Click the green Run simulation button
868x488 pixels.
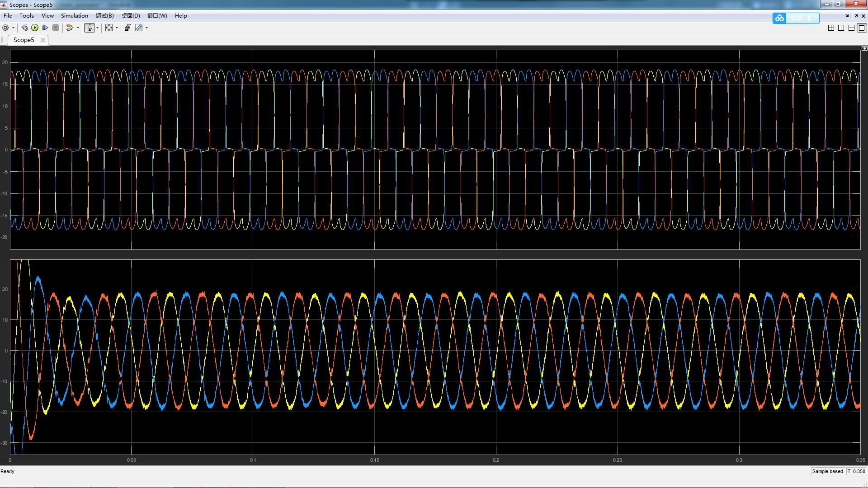click(35, 28)
